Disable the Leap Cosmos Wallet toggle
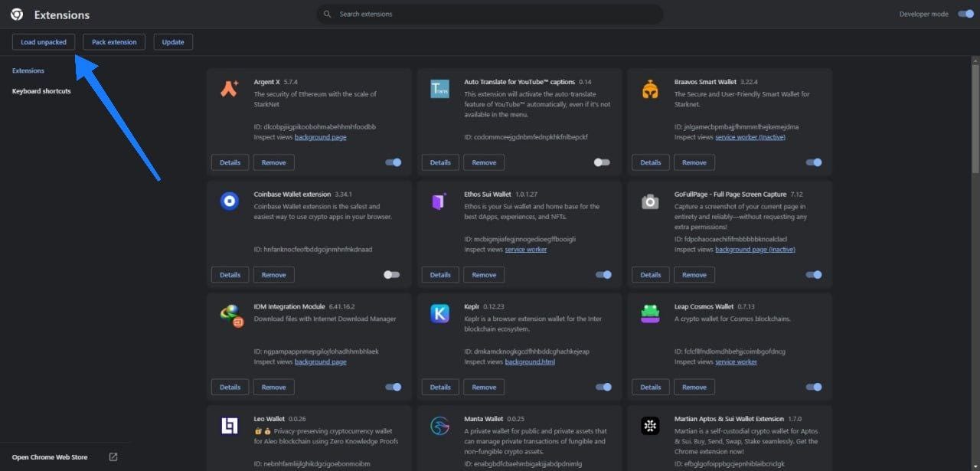The image size is (980, 471). click(x=813, y=387)
